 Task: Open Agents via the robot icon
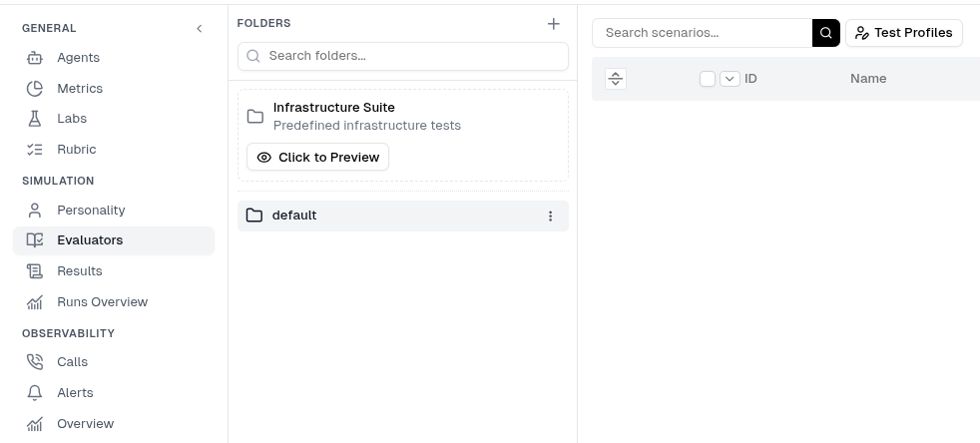pyautogui.click(x=34, y=58)
